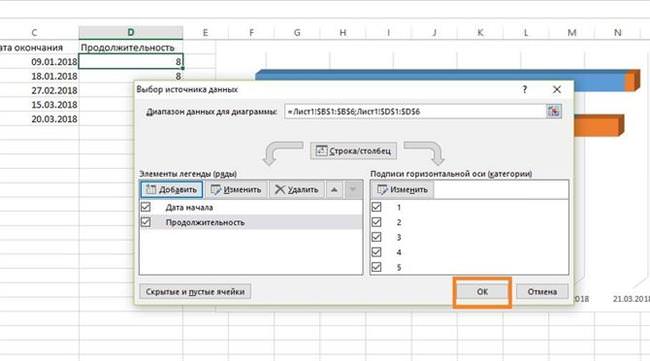Screen dimensions: 650x361
Task: Select the Продолжительность series row
Action: [x=251, y=222]
